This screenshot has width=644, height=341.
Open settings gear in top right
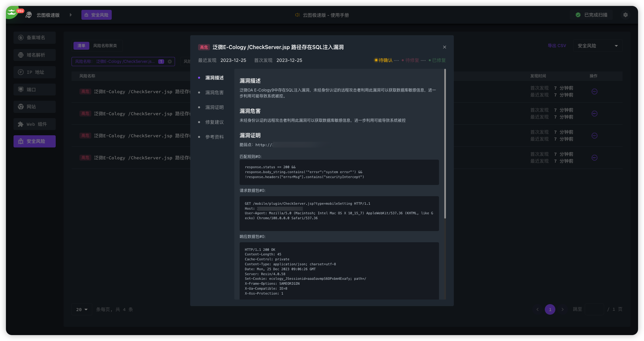625,15
